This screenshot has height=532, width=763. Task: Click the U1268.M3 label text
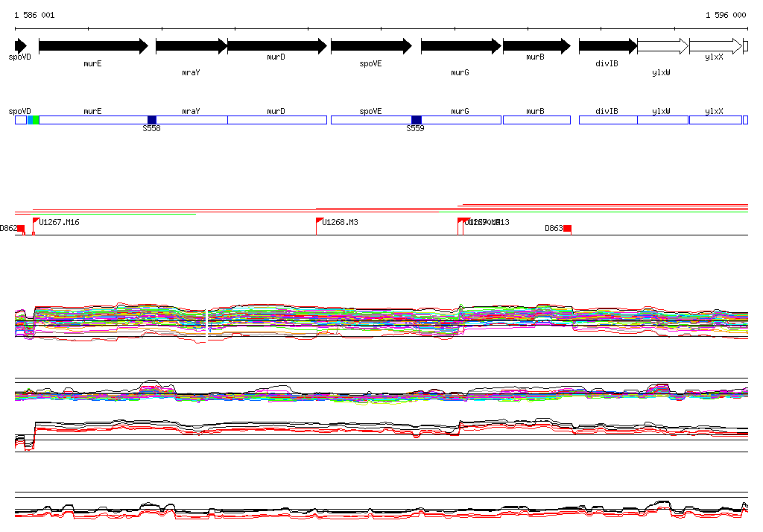click(340, 222)
